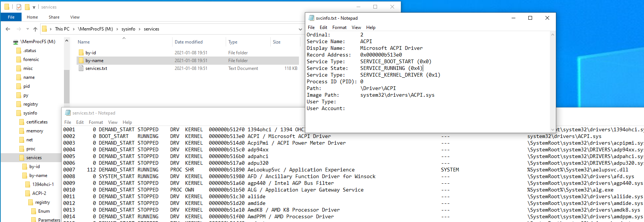Select misc folder in navigation tree
Image resolution: width=644 pixels, height=222 pixels.
point(28,68)
